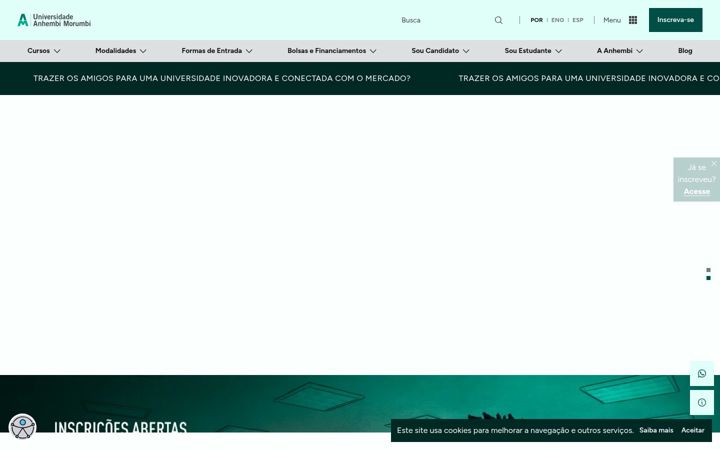This screenshot has height=450, width=720.
Task: Click the Inscreva-se button
Action: 675,20
